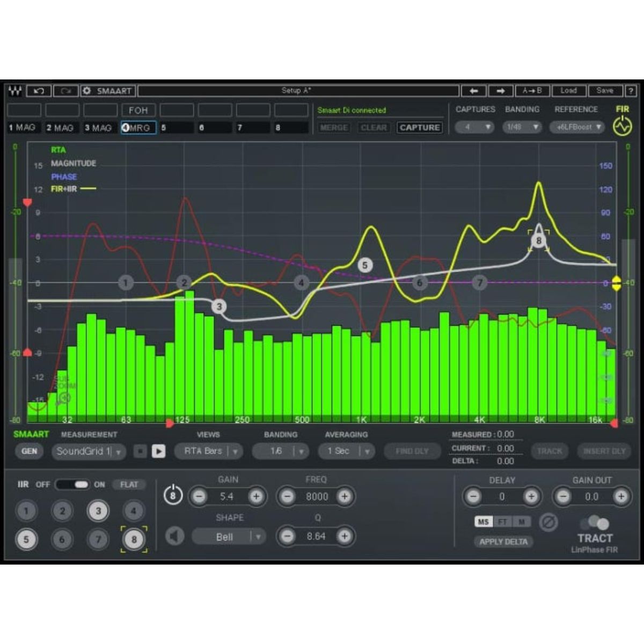644x644 pixels.
Task: Open the SMAART settings gear icon
Action: [x=87, y=91]
